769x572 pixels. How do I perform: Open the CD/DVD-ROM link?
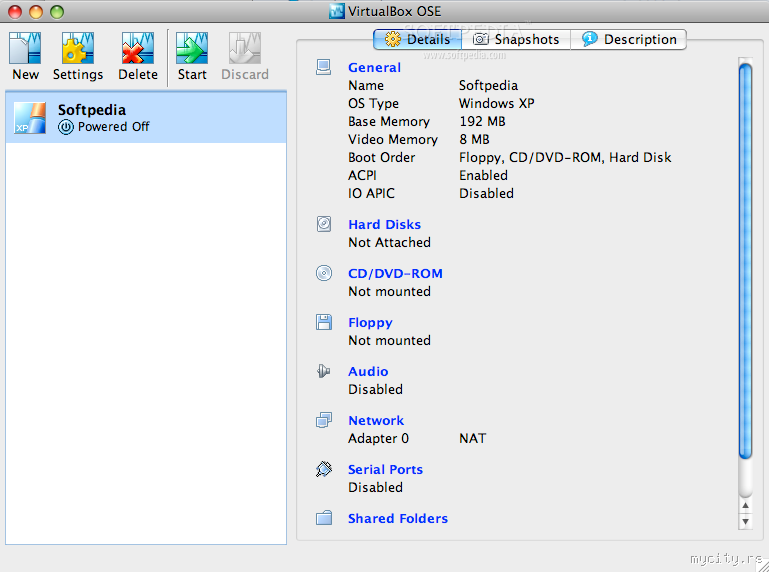click(395, 274)
